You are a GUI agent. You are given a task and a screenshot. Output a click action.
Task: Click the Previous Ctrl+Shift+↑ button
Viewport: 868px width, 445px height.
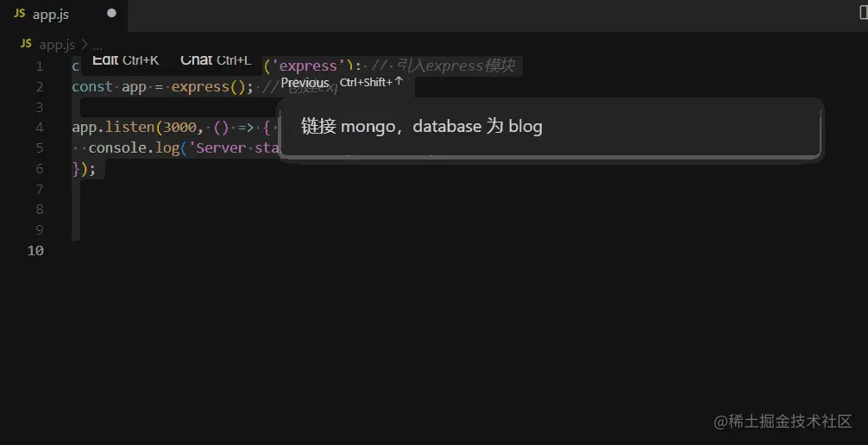pyautogui.click(x=342, y=83)
